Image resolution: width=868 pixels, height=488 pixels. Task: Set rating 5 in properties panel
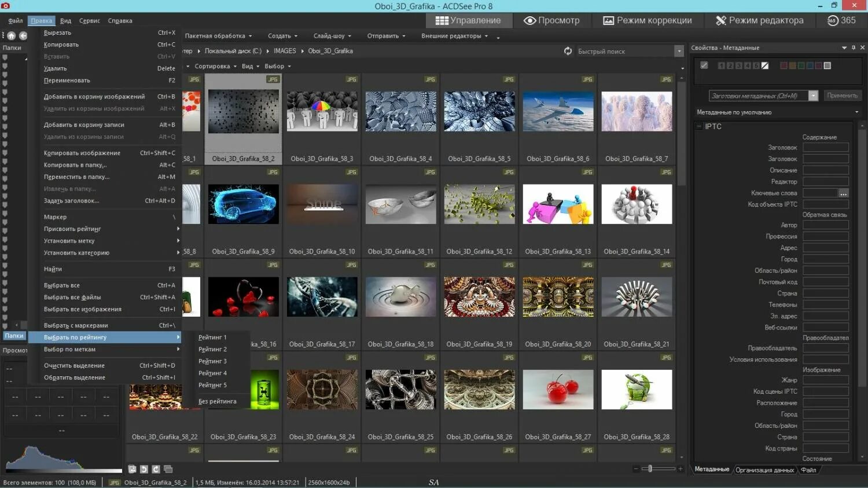click(756, 65)
